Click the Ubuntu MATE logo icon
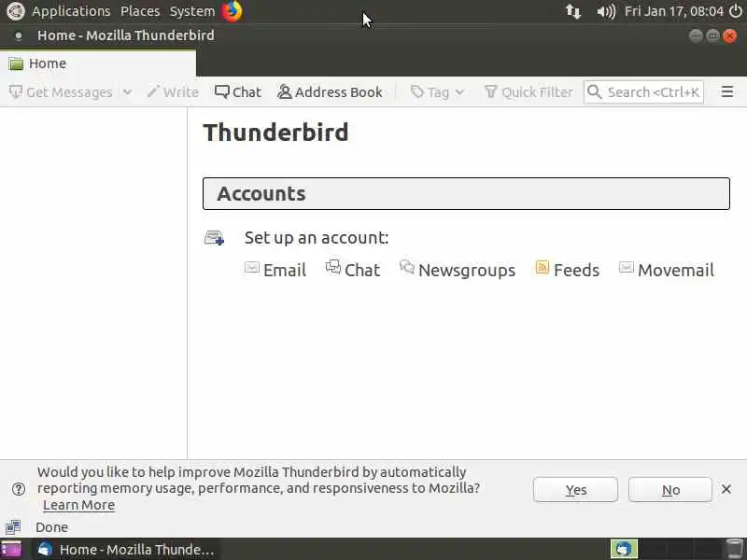 point(15,11)
